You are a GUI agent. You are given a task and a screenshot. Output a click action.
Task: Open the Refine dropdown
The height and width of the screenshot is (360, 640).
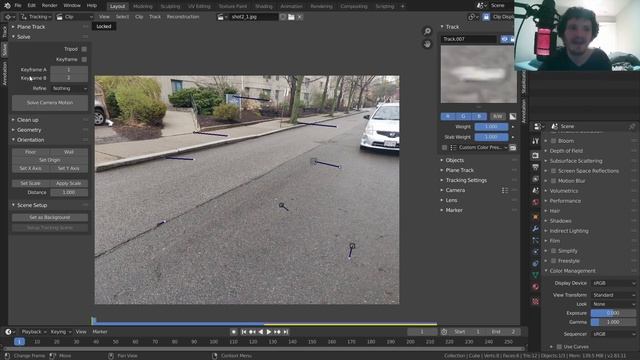[69, 88]
